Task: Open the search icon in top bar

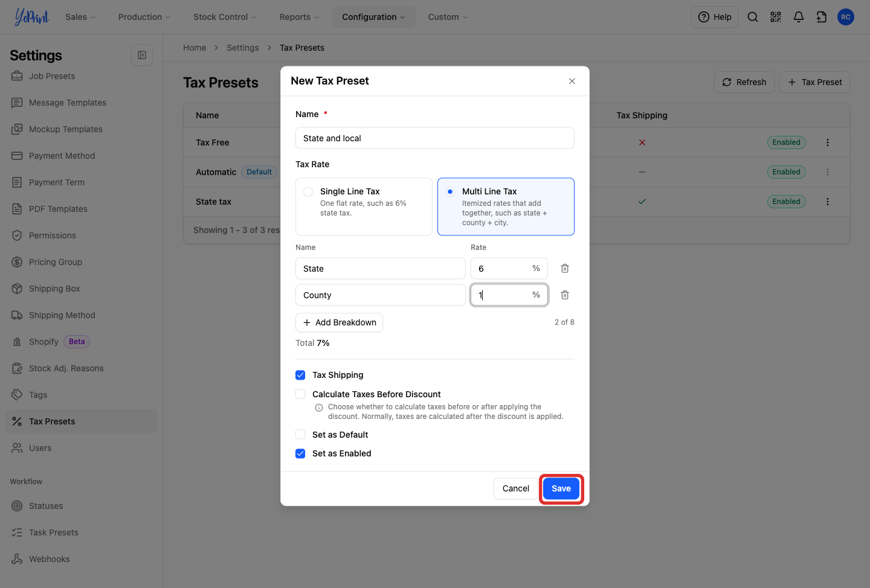Action: tap(752, 17)
